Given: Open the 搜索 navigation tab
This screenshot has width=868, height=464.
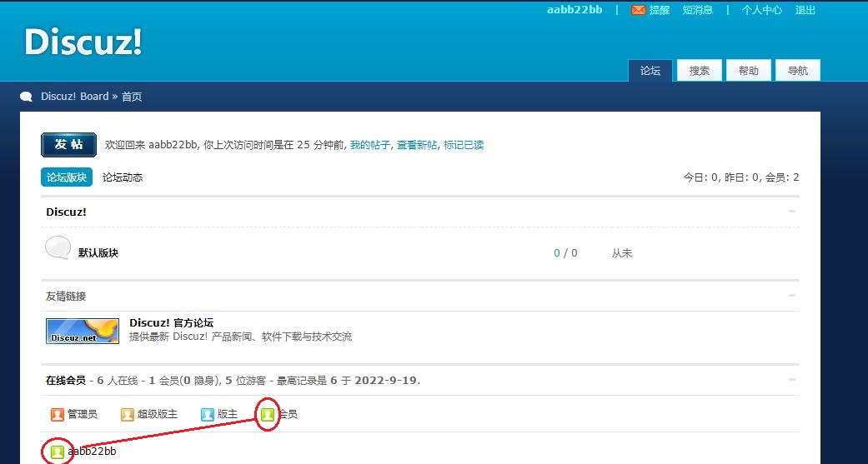Looking at the screenshot, I should click(x=700, y=71).
